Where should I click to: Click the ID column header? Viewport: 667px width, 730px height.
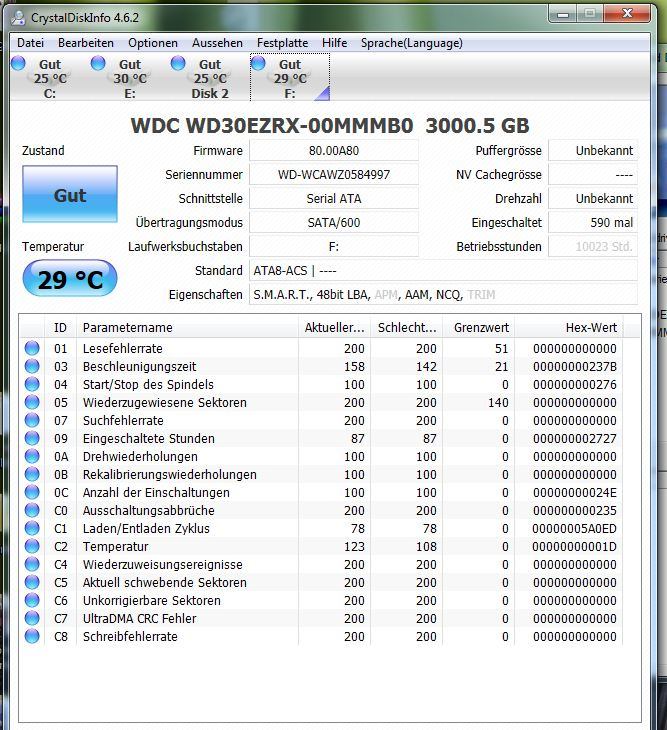[61, 328]
